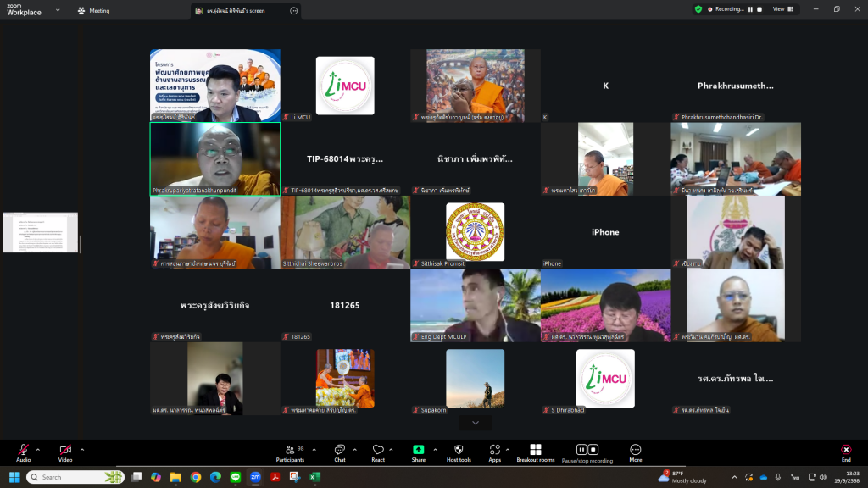The image size is (868, 488).
Task: Turn on the camera Video button
Action: point(65,453)
